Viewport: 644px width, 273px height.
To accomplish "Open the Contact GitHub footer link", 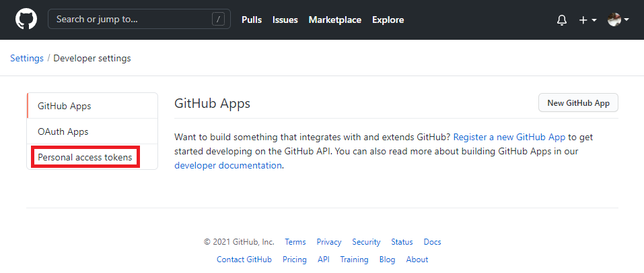I will click(244, 260).
